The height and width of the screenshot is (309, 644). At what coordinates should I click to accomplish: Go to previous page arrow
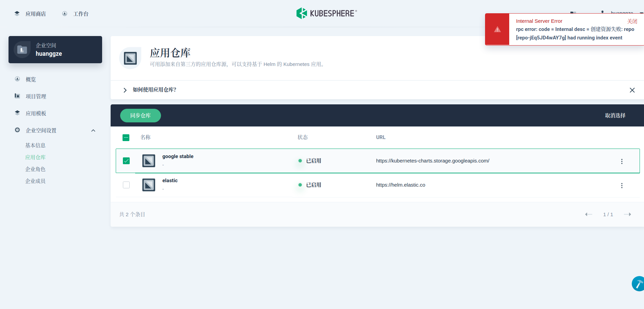point(589,214)
